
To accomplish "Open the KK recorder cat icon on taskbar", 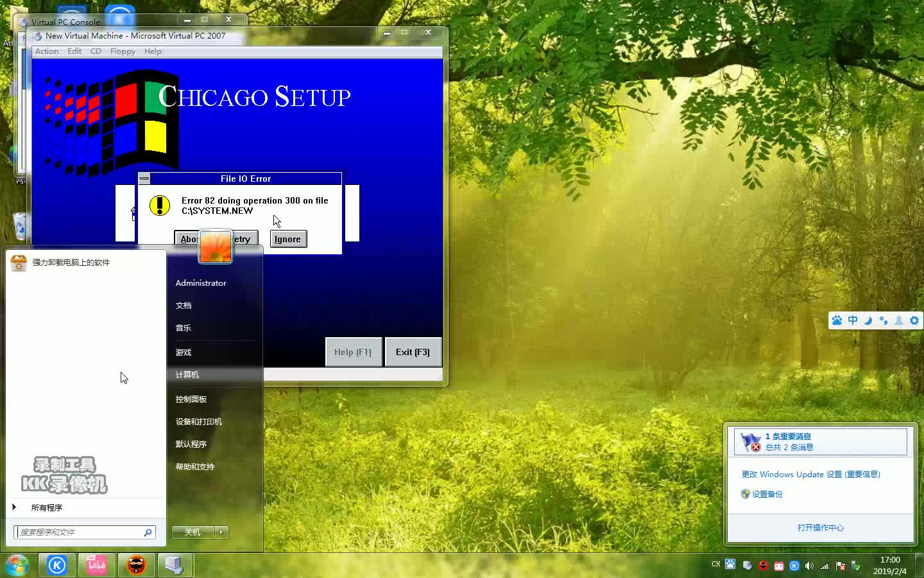I will [x=137, y=565].
